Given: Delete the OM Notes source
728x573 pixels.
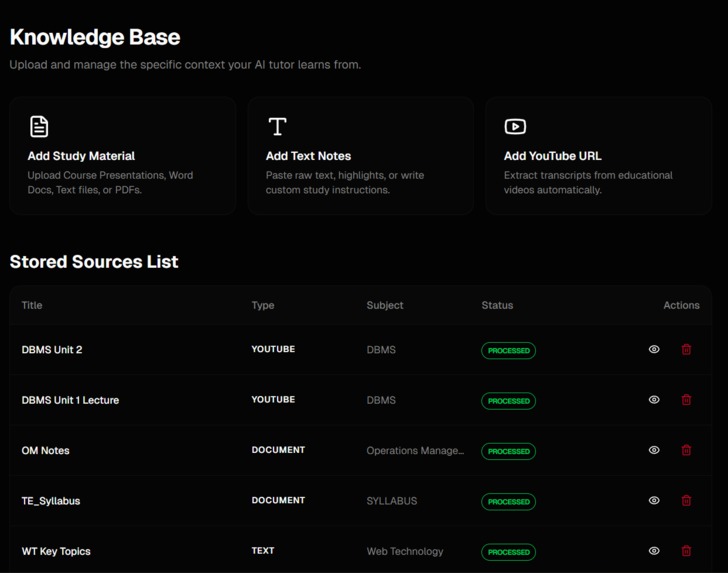Looking at the screenshot, I should (x=686, y=450).
